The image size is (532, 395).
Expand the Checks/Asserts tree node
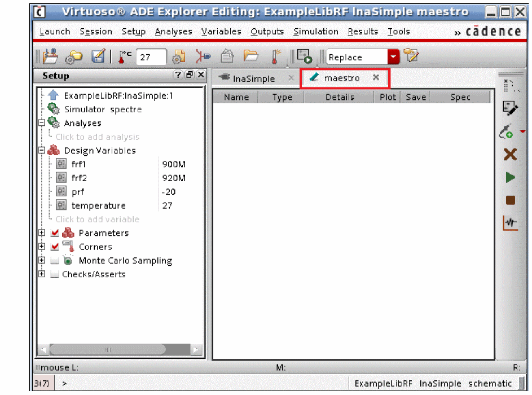[42, 274]
